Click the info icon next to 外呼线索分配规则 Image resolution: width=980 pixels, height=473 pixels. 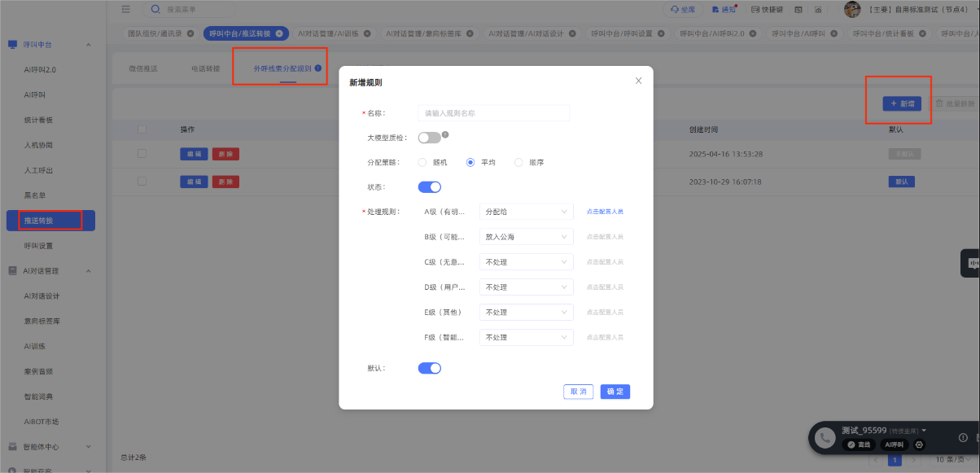point(317,68)
